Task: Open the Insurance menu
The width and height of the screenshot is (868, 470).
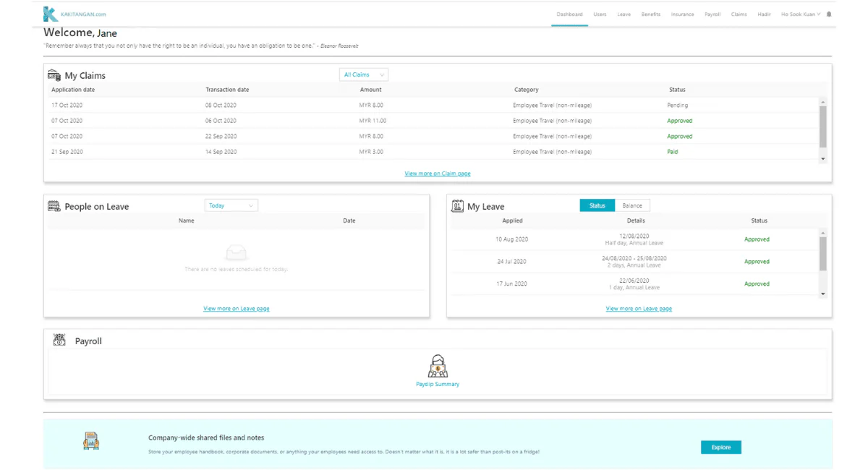Action: point(682,14)
